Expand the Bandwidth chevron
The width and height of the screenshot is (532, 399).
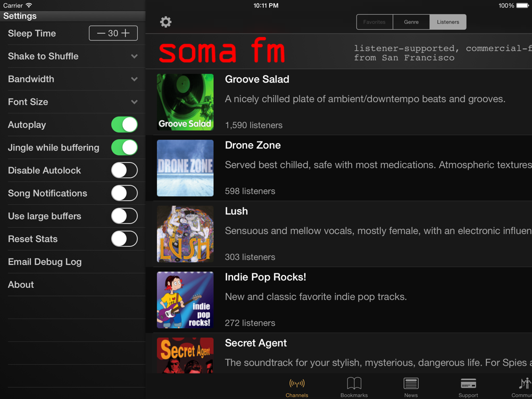pos(135,79)
